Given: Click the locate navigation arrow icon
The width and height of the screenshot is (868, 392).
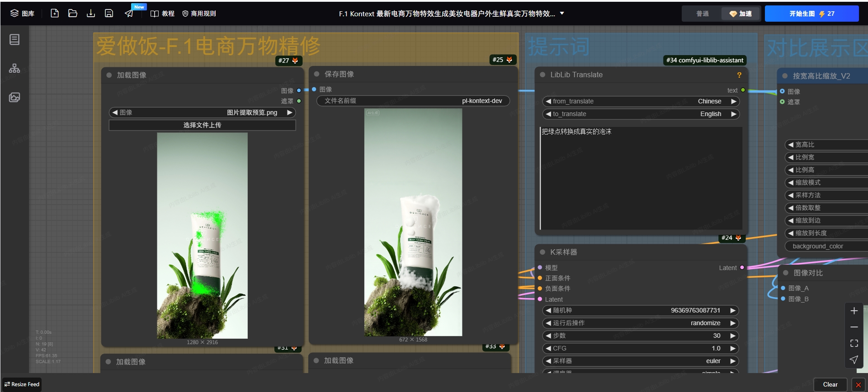Looking at the screenshot, I should point(854,359).
